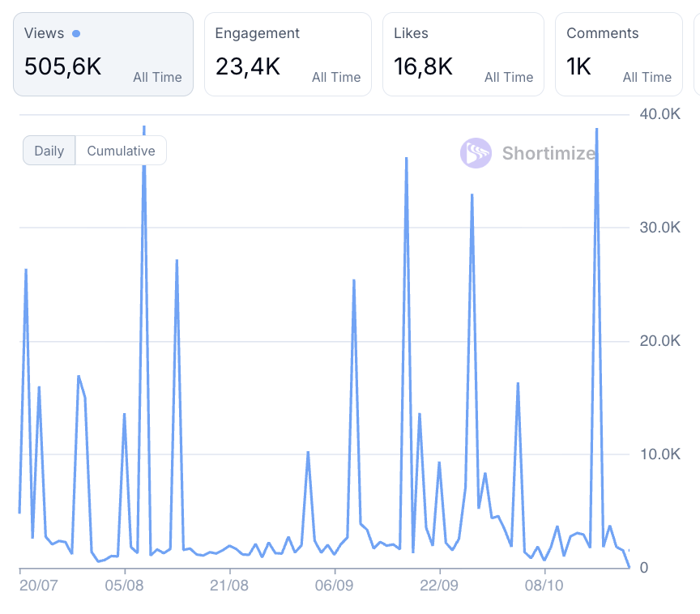Click the 21/08 date axis label
The image size is (700, 614).
229,585
